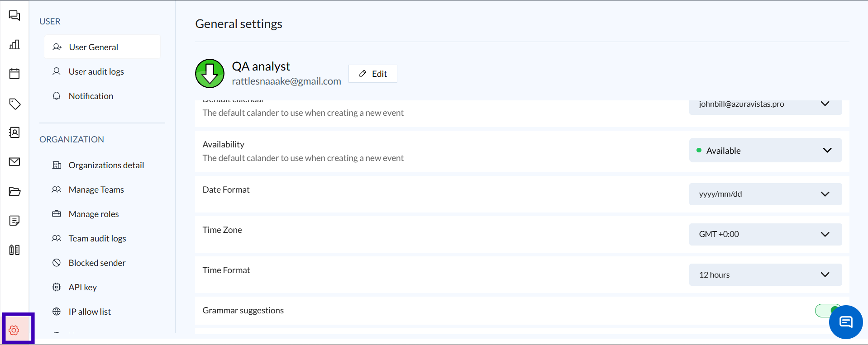Open the analytics bar chart icon

pos(14,45)
